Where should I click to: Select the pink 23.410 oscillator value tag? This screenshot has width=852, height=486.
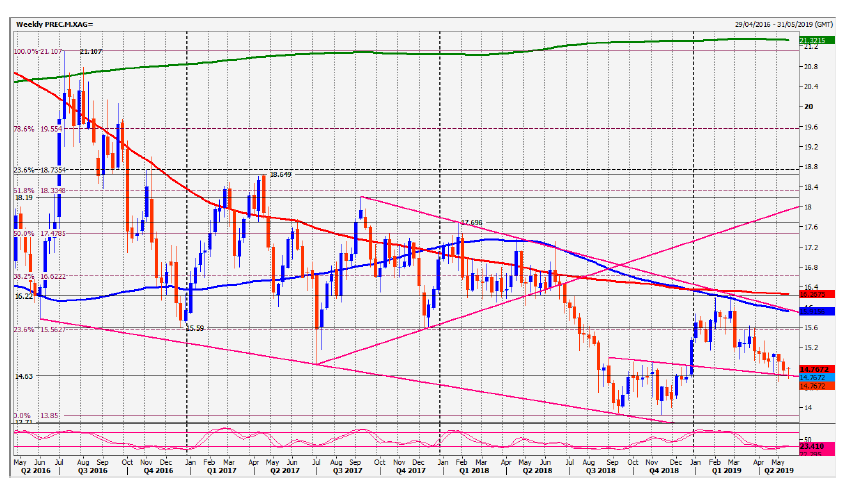tap(816, 446)
